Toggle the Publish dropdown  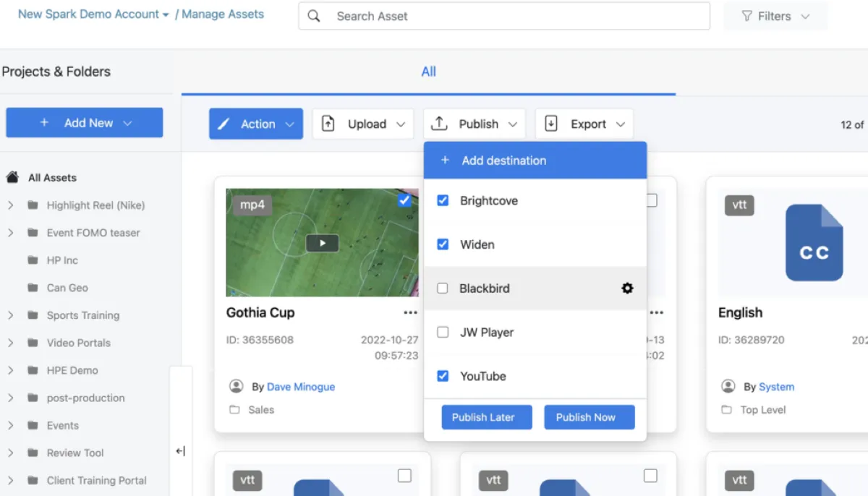point(475,124)
